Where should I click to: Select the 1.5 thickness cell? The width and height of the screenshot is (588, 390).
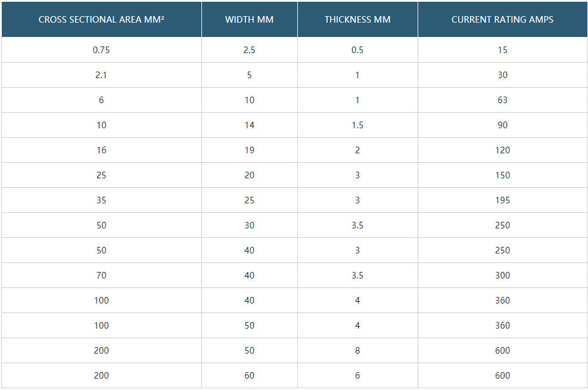pyautogui.click(x=357, y=125)
